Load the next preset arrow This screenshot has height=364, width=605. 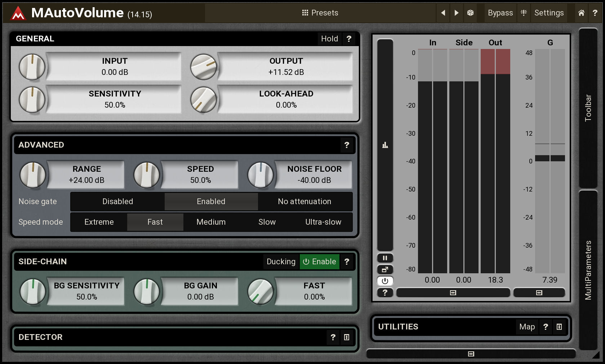click(x=457, y=13)
